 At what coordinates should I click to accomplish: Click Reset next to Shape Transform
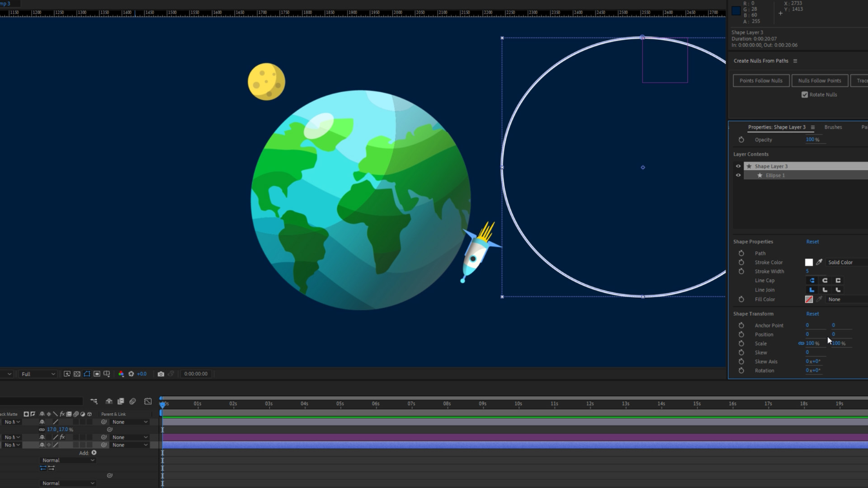point(812,314)
